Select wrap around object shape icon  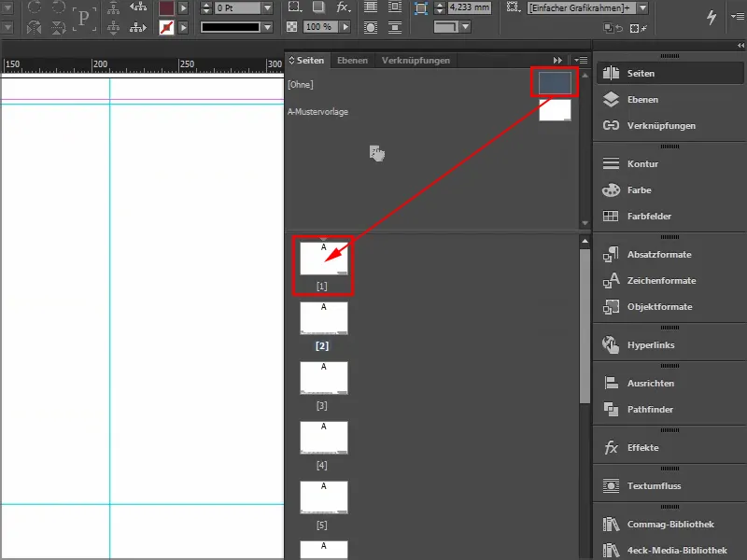[x=370, y=28]
